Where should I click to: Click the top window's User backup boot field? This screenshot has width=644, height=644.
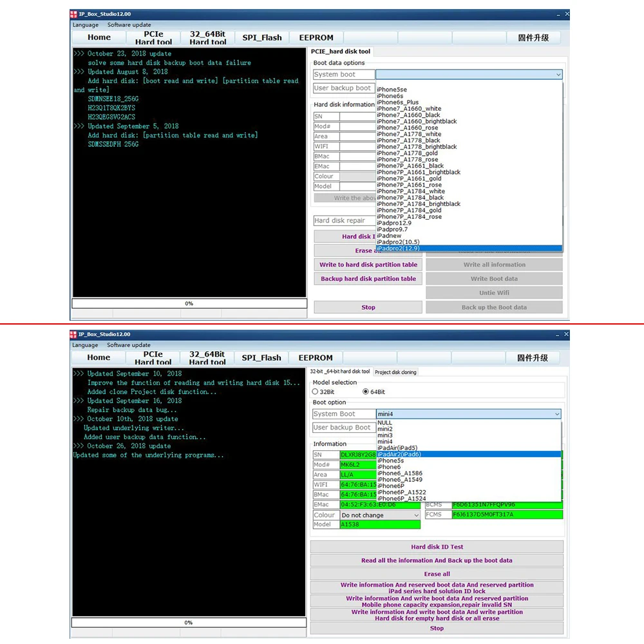[344, 88]
